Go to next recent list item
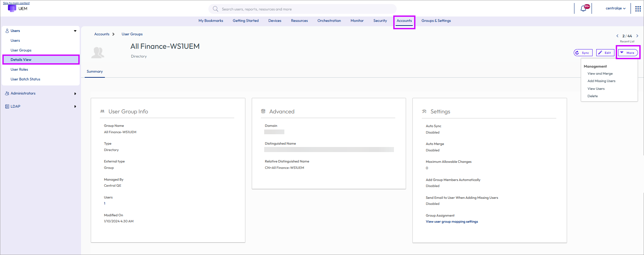This screenshot has width=644, height=255. click(x=637, y=36)
